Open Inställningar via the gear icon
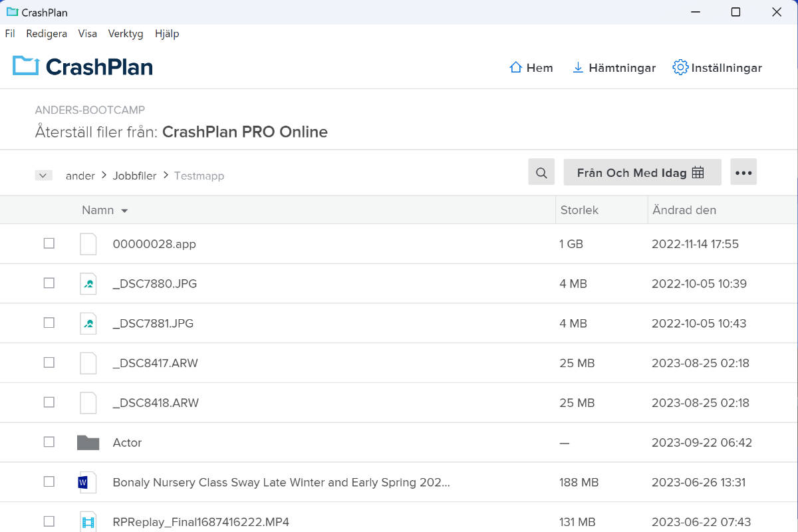The height and width of the screenshot is (532, 798). 680,67
